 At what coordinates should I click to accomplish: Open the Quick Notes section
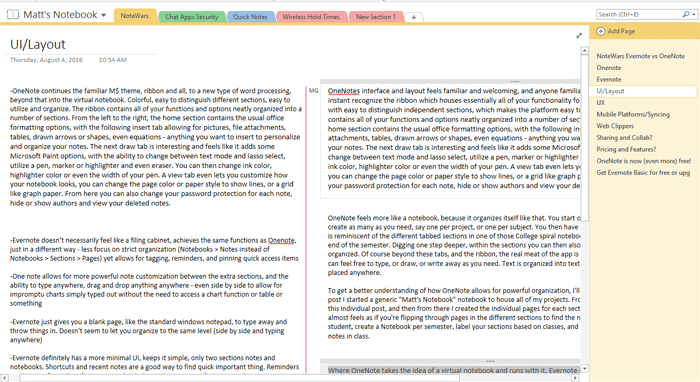[x=250, y=17]
